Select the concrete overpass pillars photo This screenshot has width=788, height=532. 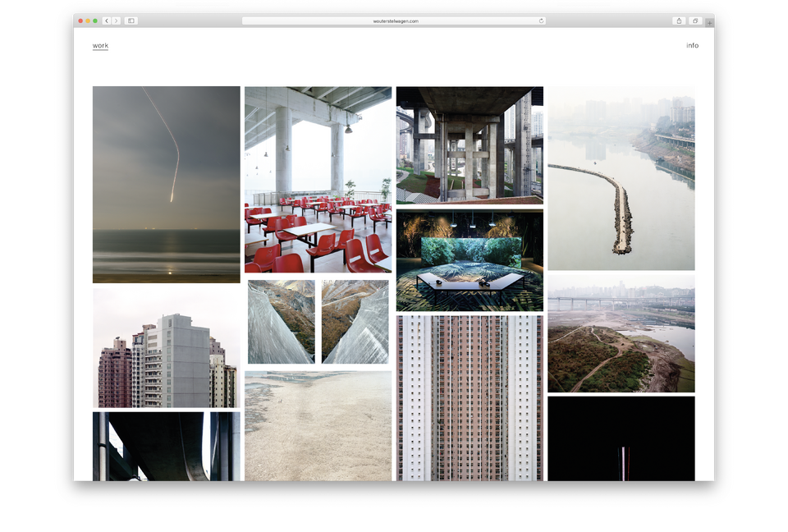coord(470,145)
